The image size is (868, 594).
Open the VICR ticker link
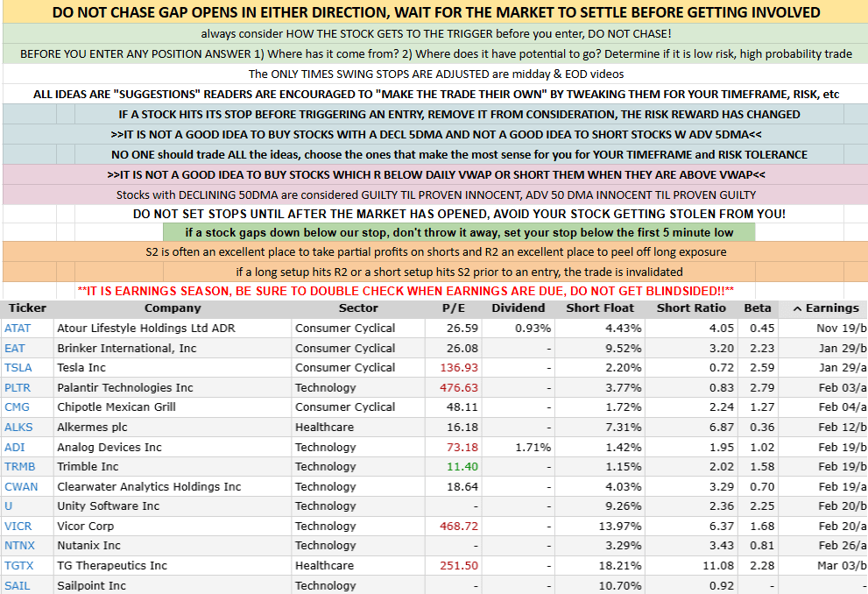point(18,526)
